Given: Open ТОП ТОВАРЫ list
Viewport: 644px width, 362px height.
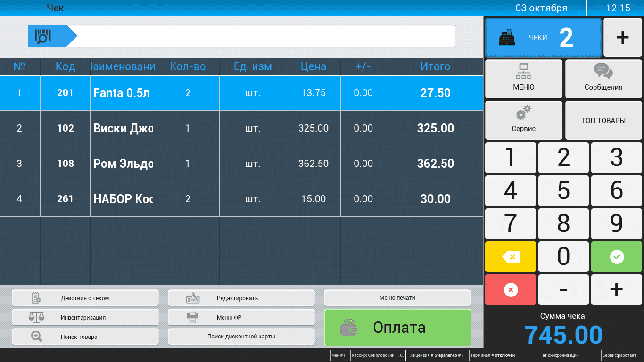Looking at the screenshot, I should coord(603,120).
